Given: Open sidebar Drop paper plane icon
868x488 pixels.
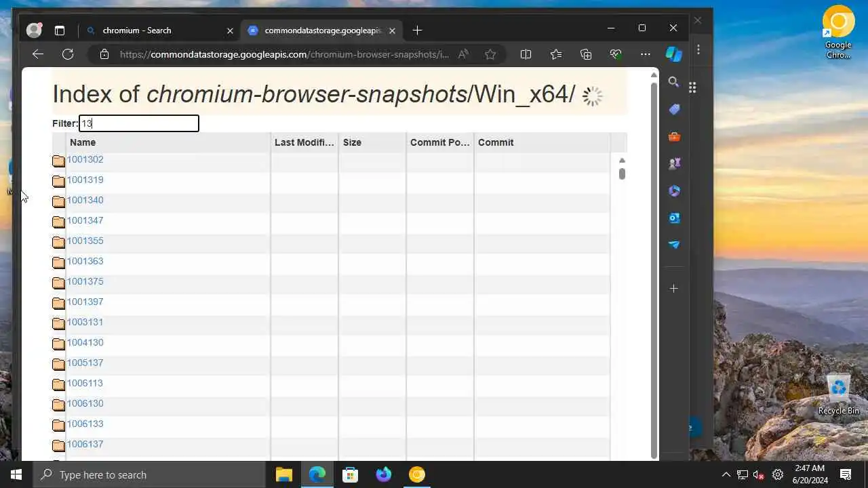Looking at the screenshot, I should 673,245.
